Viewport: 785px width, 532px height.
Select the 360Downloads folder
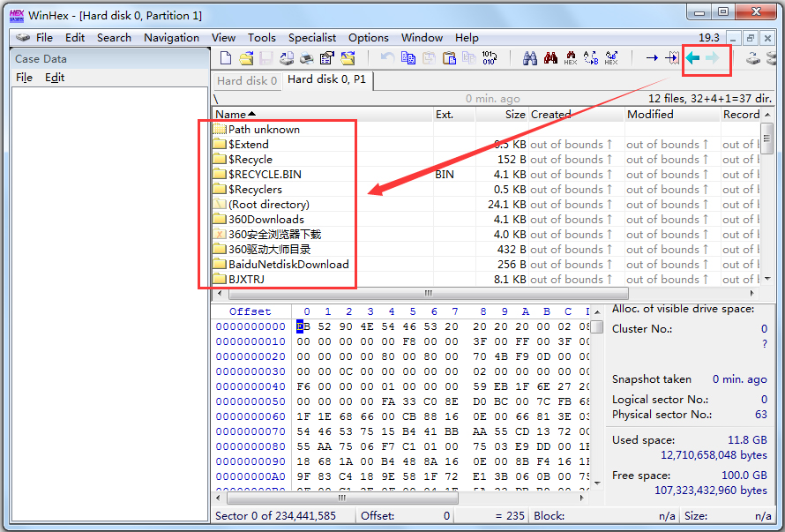tap(265, 220)
